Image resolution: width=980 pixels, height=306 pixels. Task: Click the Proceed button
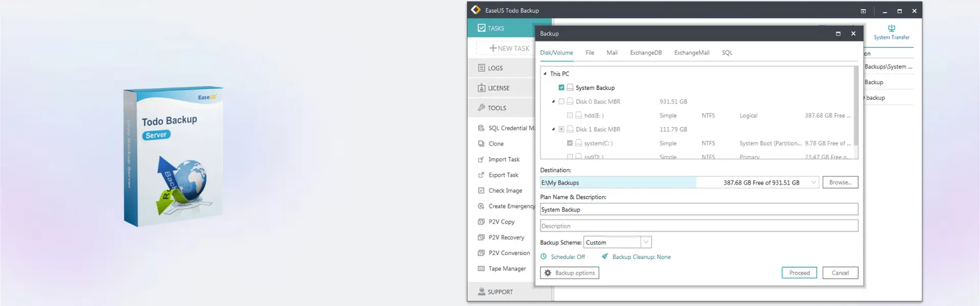tap(799, 273)
